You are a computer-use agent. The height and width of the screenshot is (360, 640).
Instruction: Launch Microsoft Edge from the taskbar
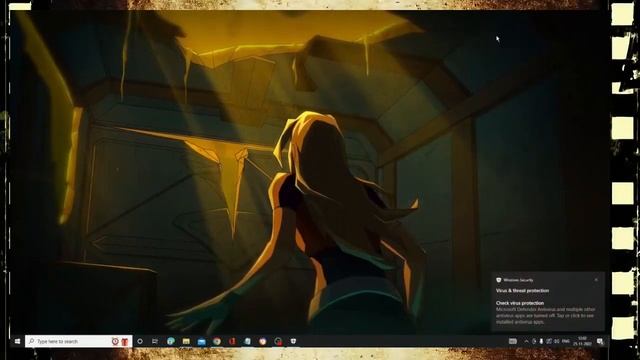click(x=171, y=341)
